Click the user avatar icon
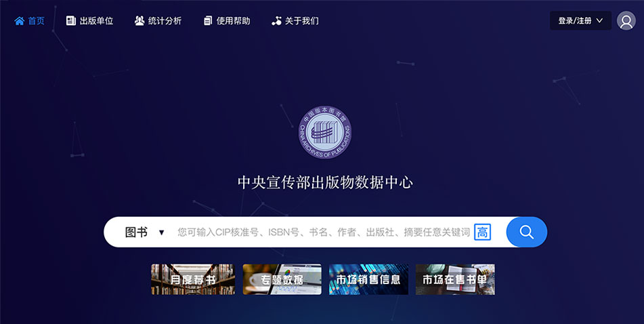Viewport: 644px width, 324px height. point(626,20)
